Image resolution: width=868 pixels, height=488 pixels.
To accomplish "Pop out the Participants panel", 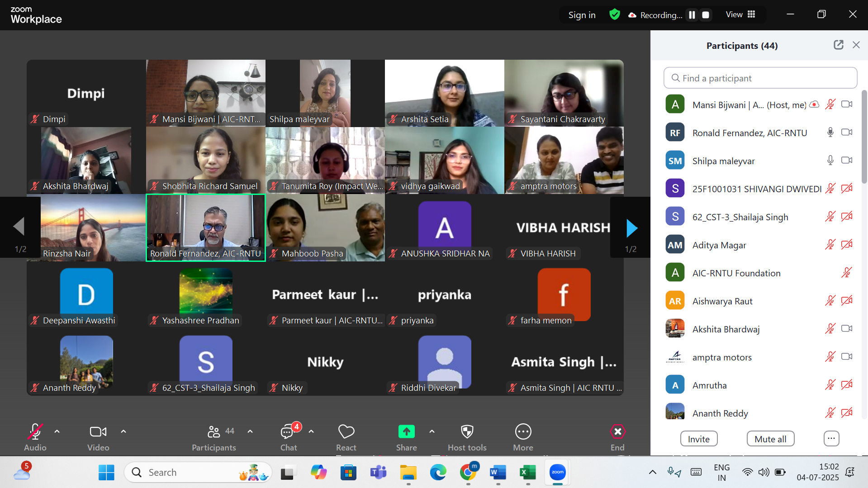I will click(838, 45).
